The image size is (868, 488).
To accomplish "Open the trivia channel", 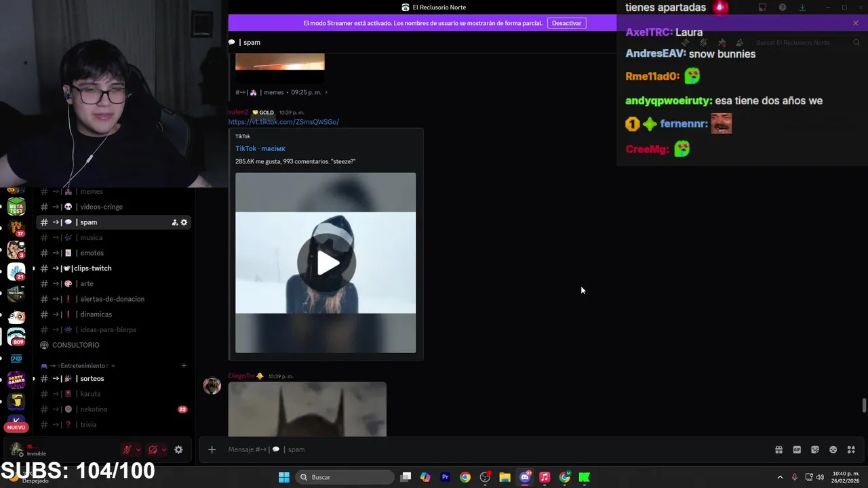I will [113, 424].
